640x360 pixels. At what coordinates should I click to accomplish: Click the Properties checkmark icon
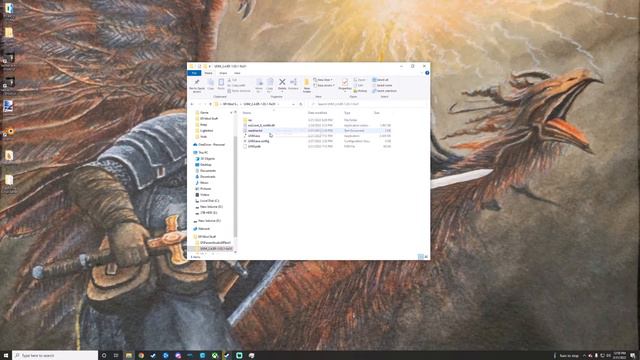pos(344,83)
